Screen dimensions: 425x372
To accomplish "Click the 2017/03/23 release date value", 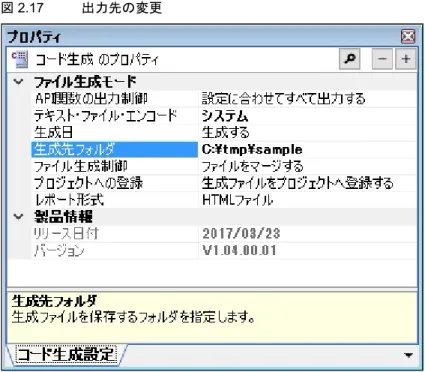I will (241, 234).
